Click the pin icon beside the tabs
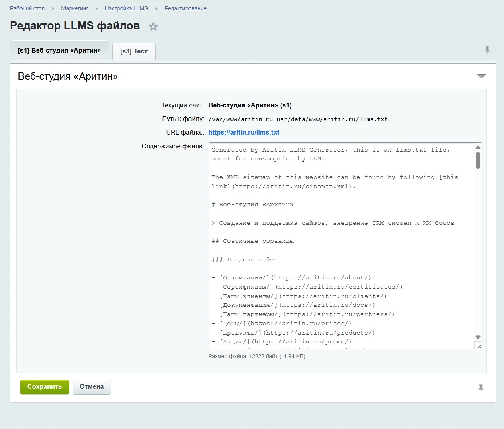The width and height of the screenshot is (504, 429). (487, 50)
